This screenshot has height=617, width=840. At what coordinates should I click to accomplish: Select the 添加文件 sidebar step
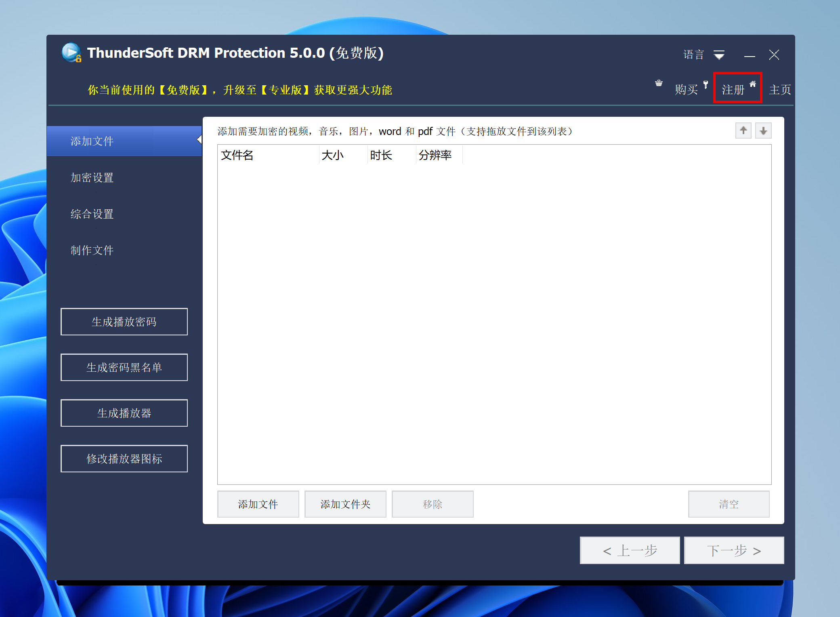coord(92,141)
